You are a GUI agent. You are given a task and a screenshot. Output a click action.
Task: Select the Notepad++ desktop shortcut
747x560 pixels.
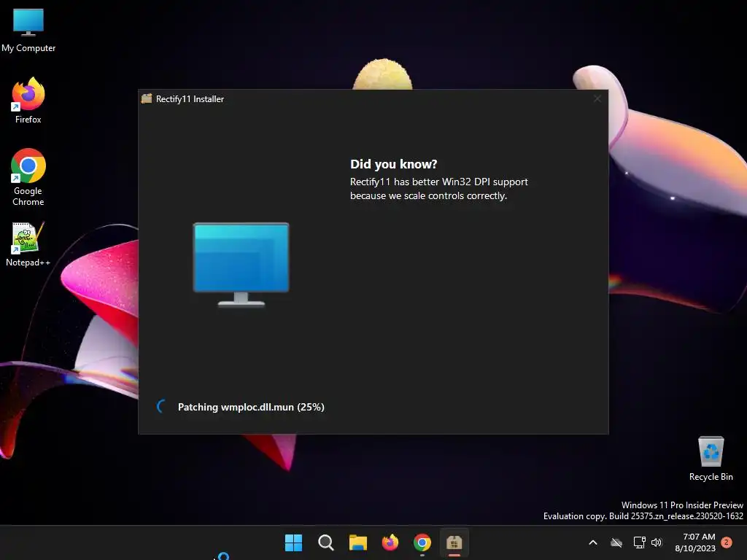(28, 244)
